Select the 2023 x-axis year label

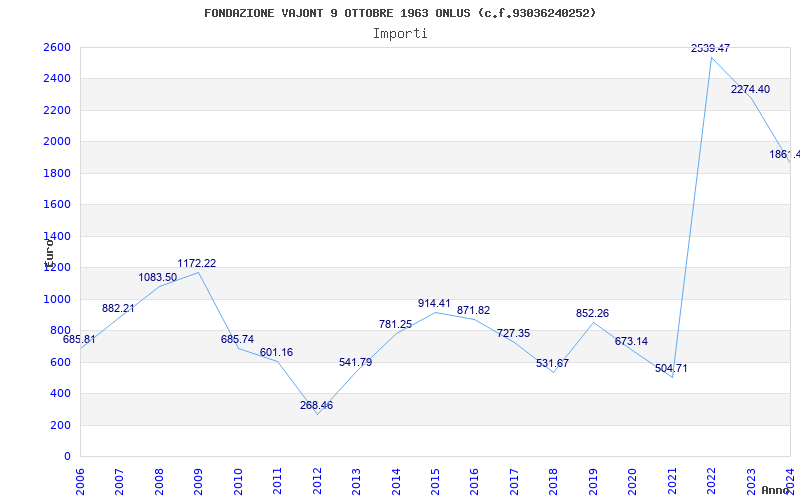click(x=751, y=481)
